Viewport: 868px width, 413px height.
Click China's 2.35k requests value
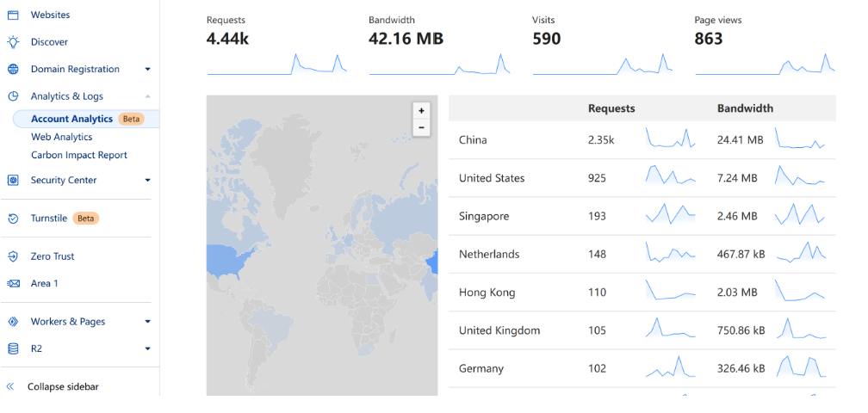(601, 140)
